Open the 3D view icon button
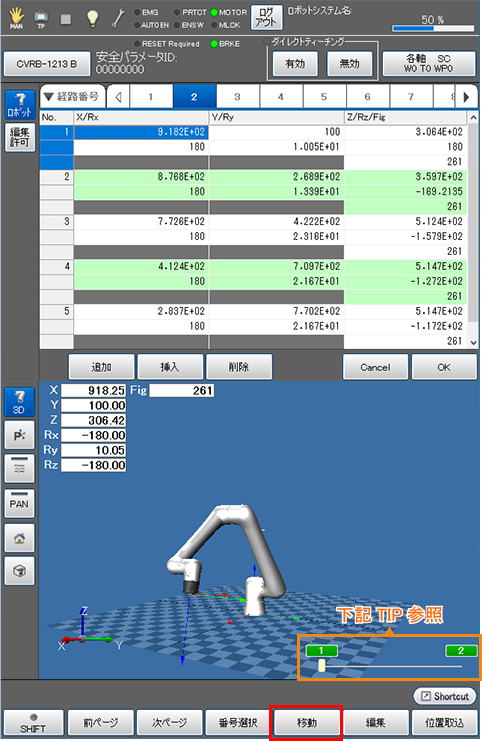Image resolution: width=482 pixels, height=741 pixels. tap(19, 402)
